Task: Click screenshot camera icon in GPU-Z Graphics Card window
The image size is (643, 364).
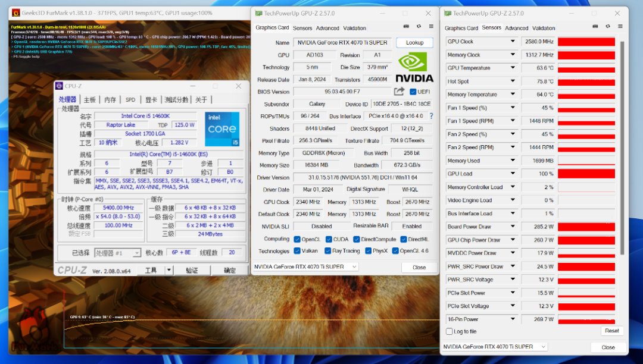Action: [406, 26]
